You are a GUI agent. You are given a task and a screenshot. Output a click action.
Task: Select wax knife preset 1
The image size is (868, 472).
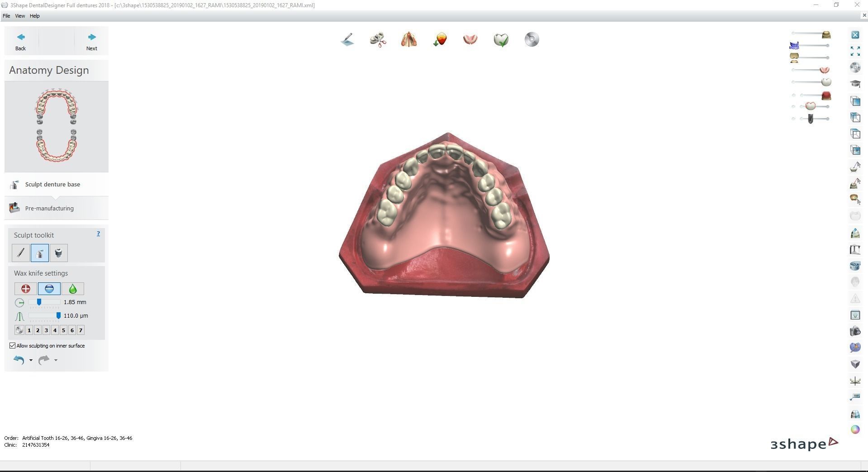point(29,330)
